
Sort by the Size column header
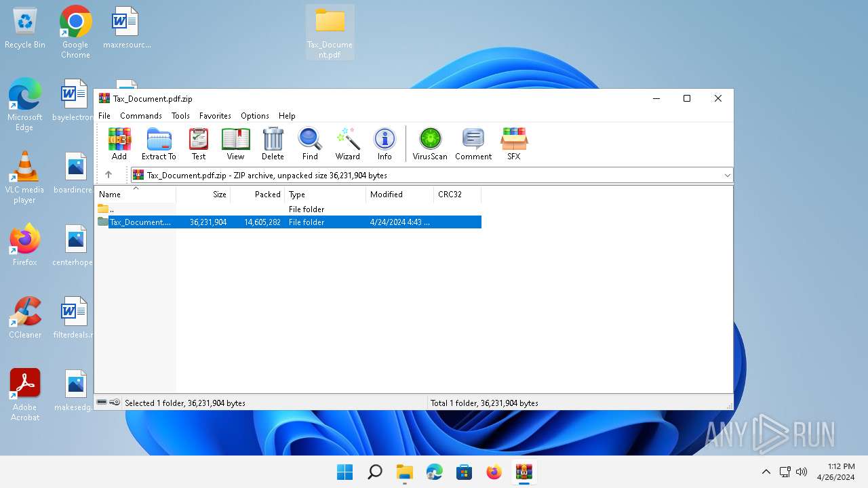pos(203,195)
